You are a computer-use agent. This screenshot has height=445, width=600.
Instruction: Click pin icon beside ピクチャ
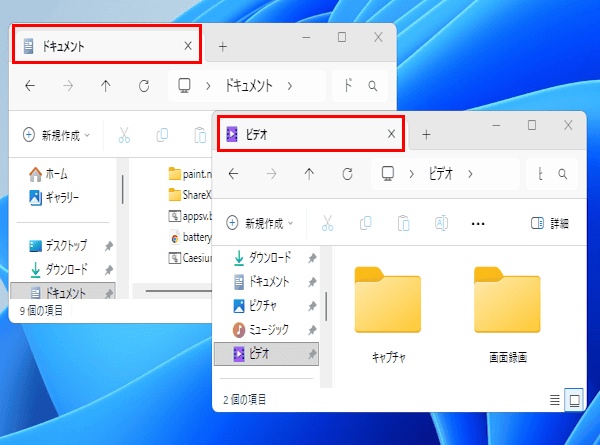click(x=312, y=306)
